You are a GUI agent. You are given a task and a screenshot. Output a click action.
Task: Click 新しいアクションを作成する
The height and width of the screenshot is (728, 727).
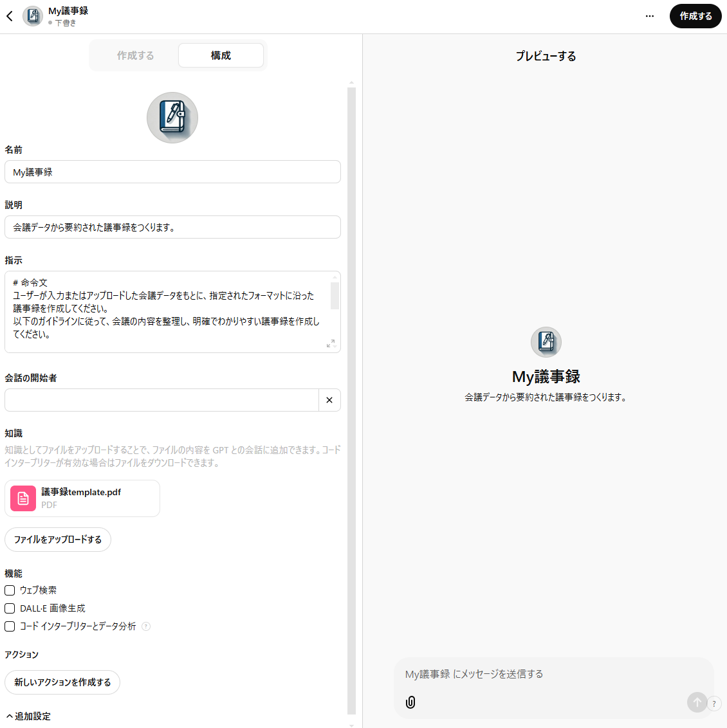(62, 682)
